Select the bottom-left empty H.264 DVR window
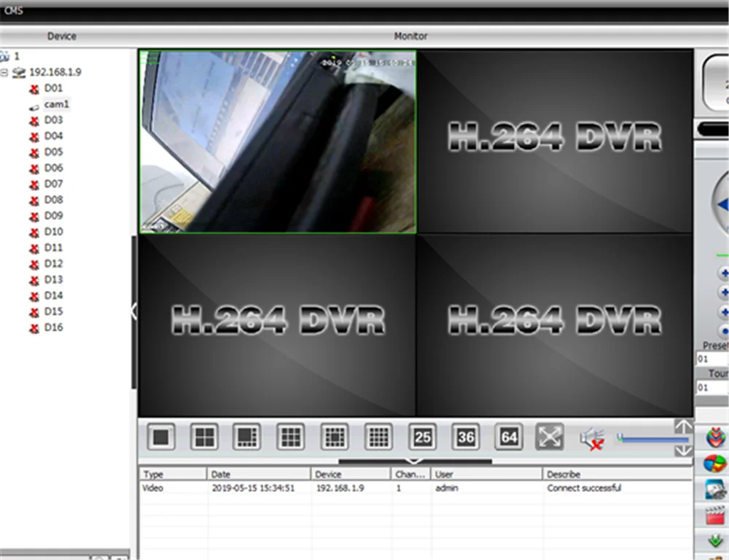This screenshot has width=729, height=560. 277,325
